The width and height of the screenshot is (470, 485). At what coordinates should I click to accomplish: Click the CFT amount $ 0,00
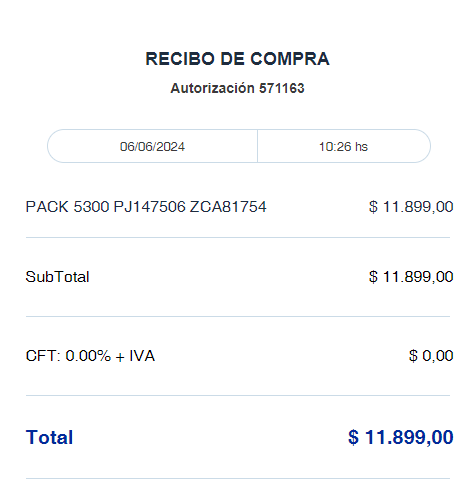(431, 356)
